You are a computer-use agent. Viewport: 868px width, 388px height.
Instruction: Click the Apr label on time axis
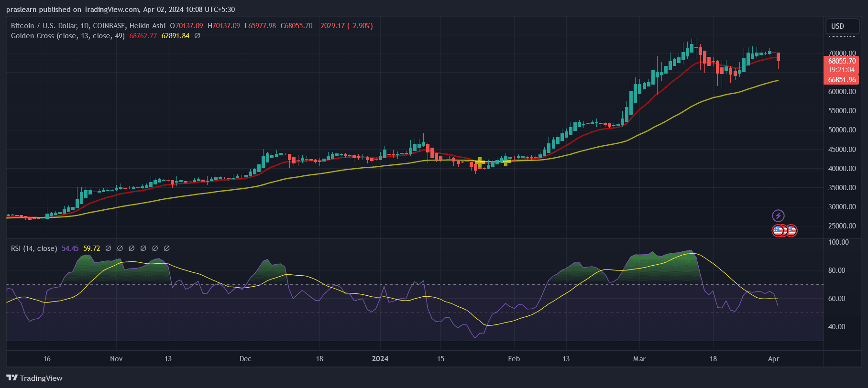[773, 359]
